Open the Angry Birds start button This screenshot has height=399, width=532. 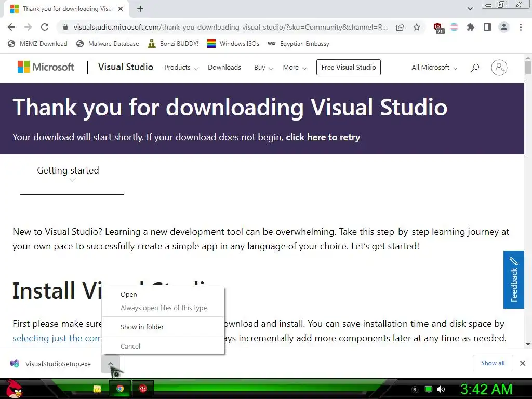14,389
